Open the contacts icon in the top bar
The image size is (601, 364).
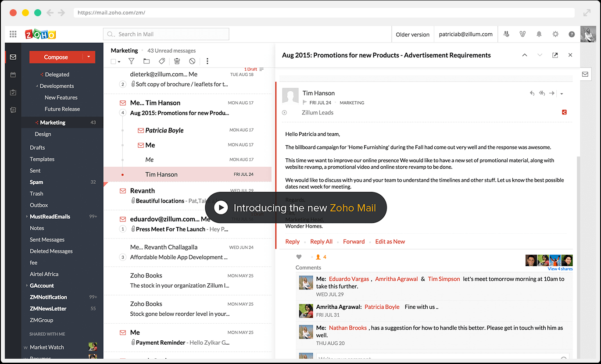coord(507,34)
